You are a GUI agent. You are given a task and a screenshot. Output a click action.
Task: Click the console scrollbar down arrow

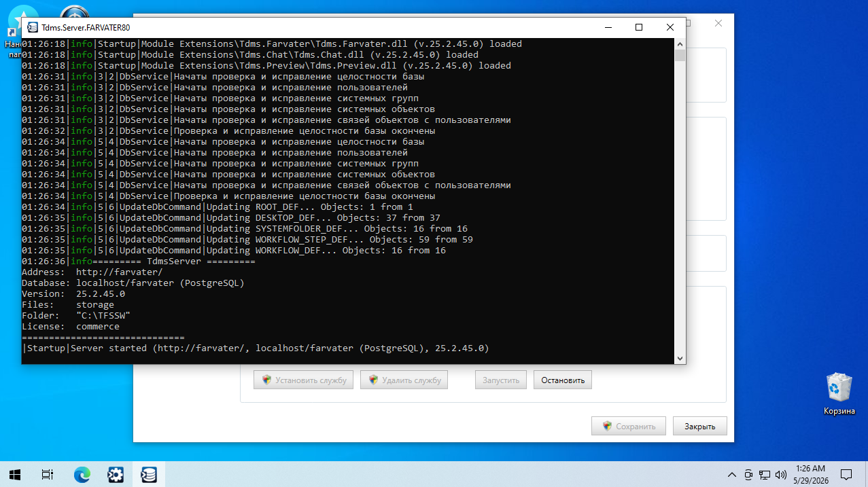coord(680,358)
